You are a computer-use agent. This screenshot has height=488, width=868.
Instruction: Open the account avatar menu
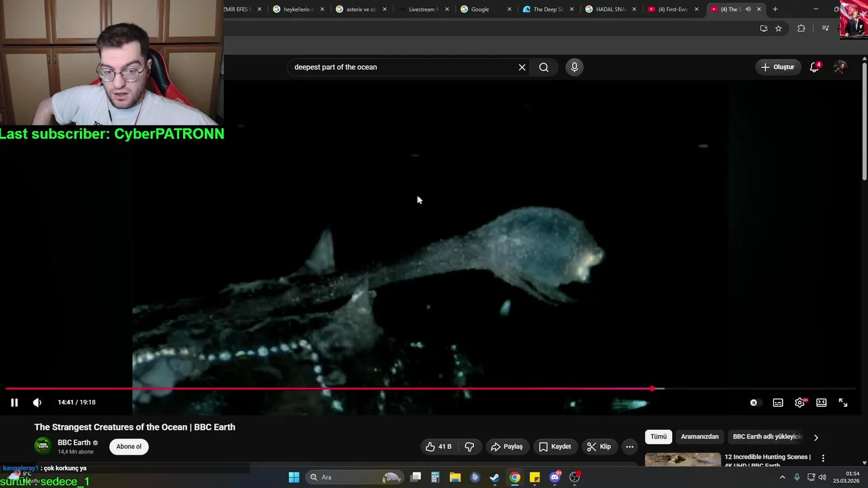click(840, 67)
